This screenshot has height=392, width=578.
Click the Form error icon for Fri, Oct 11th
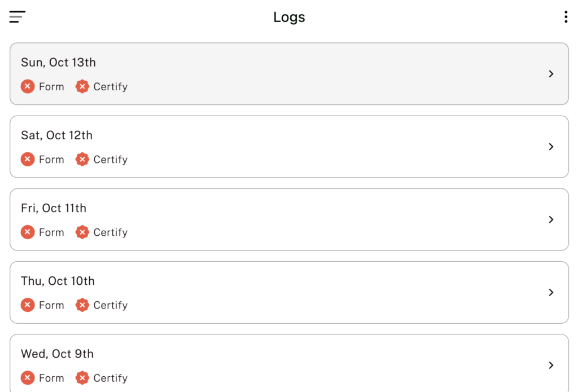pyautogui.click(x=28, y=232)
